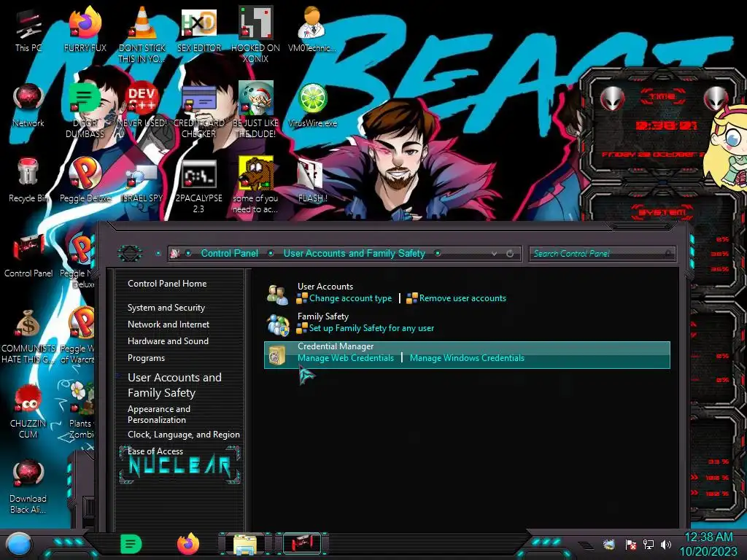This screenshot has width=747, height=560.
Task: Click User Accounts and Family Safety breadcrumb
Action: (354, 253)
